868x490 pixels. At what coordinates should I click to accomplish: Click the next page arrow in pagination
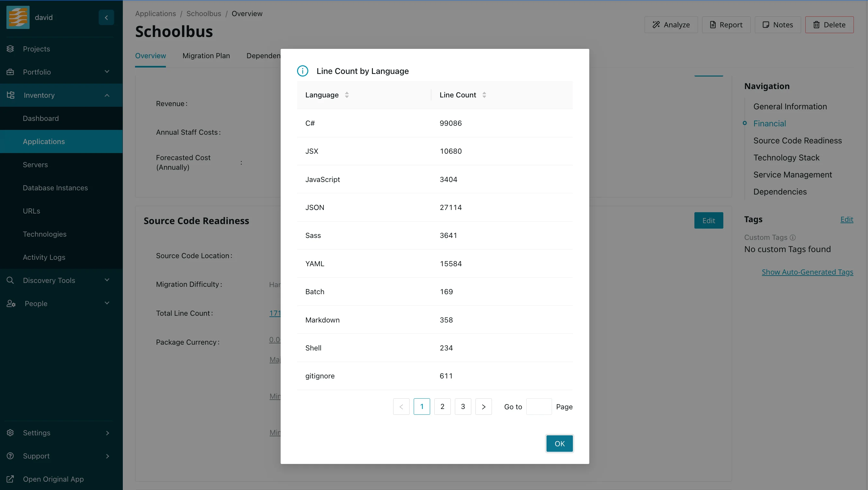tap(484, 406)
